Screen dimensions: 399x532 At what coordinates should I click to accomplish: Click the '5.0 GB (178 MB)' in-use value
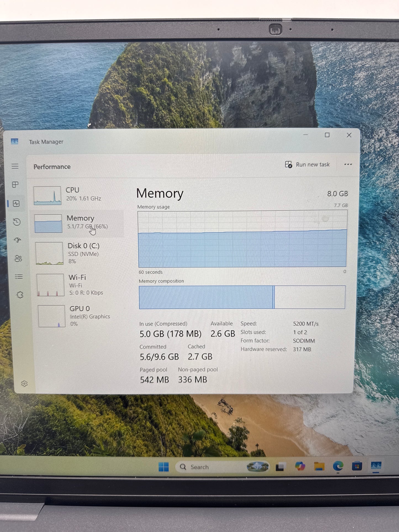point(170,334)
